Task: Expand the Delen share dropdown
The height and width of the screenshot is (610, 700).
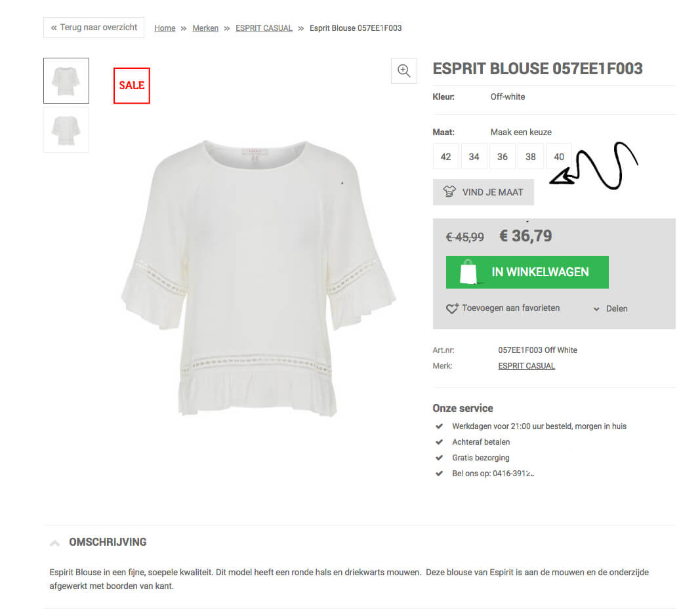Action: tap(610, 308)
